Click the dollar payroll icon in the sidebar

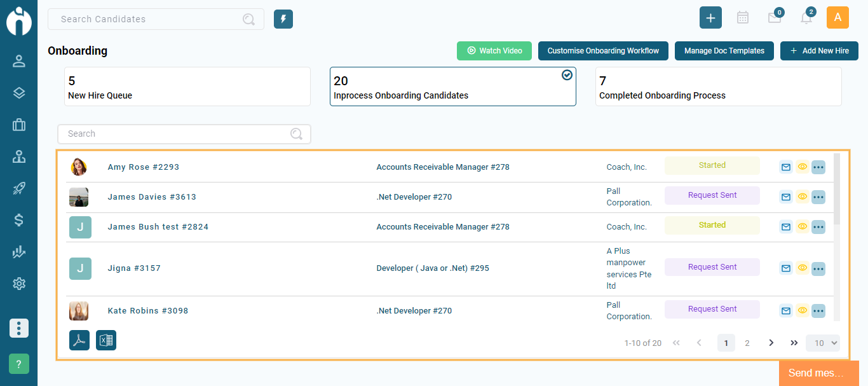point(18,220)
